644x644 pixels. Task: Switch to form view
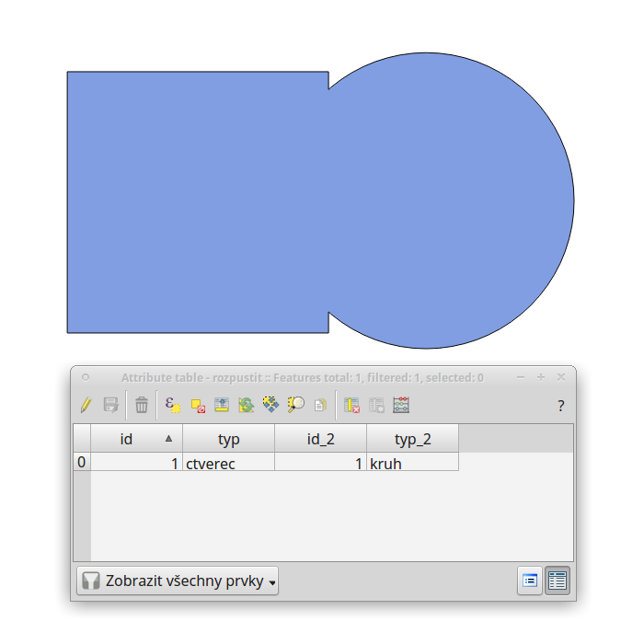pyautogui.click(x=530, y=581)
